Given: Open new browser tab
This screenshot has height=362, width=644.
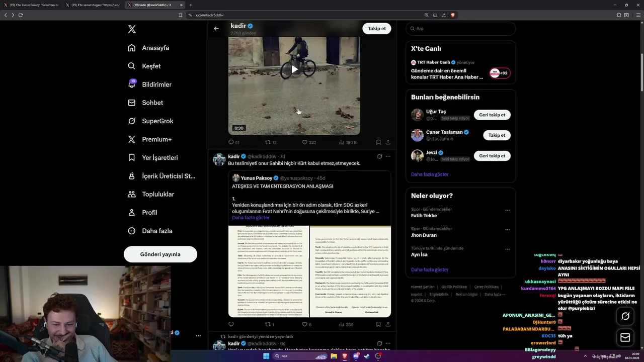Looking at the screenshot, I should pyautogui.click(x=191, y=5).
